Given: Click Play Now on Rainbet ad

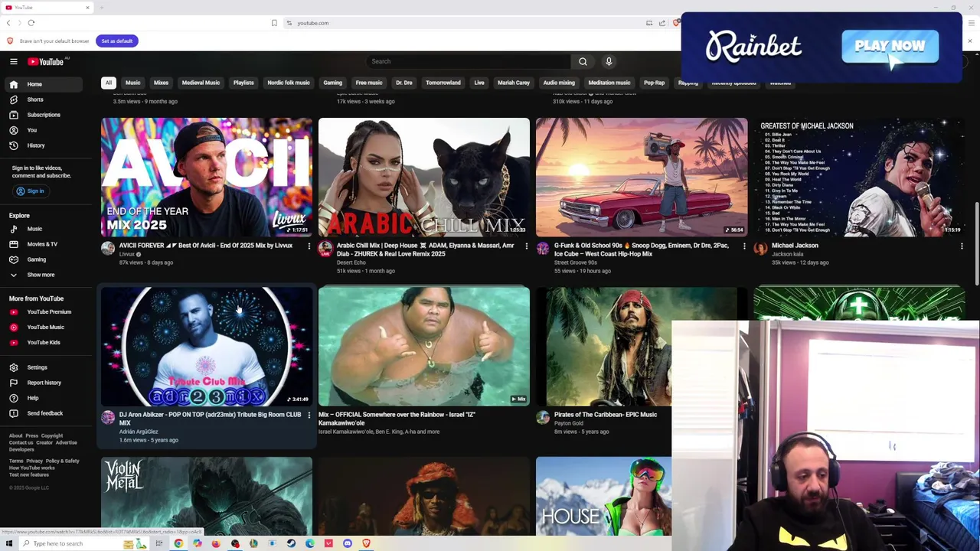Looking at the screenshot, I should (x=890, y=47).
